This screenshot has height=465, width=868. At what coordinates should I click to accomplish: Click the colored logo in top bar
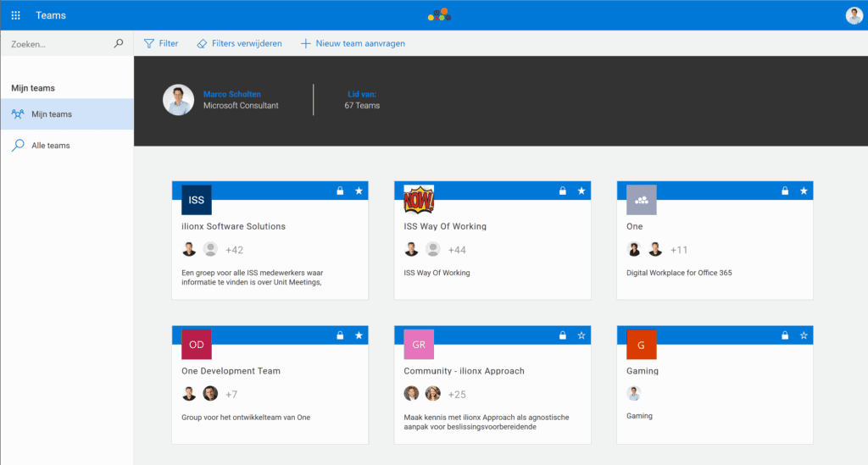point(439,14)
